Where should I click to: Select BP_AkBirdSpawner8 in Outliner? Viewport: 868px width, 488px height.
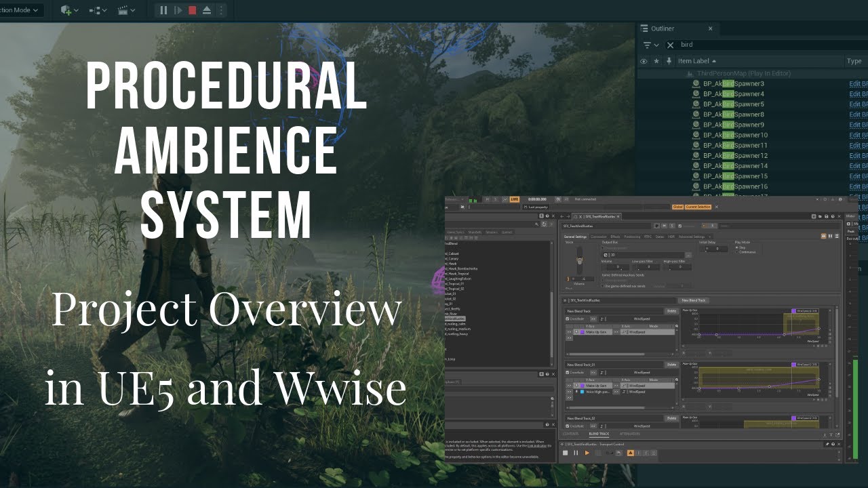click(734, 115)
